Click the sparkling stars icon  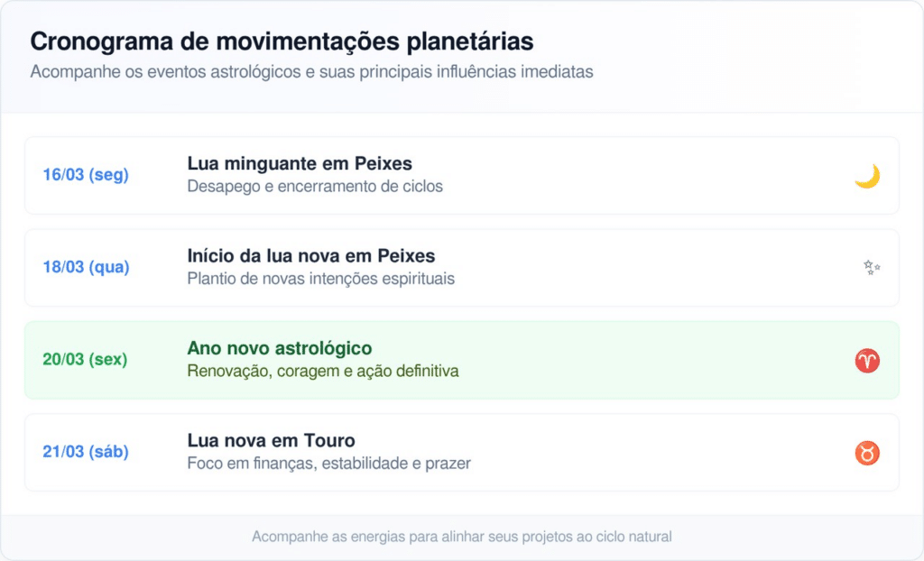coord(871,267)
